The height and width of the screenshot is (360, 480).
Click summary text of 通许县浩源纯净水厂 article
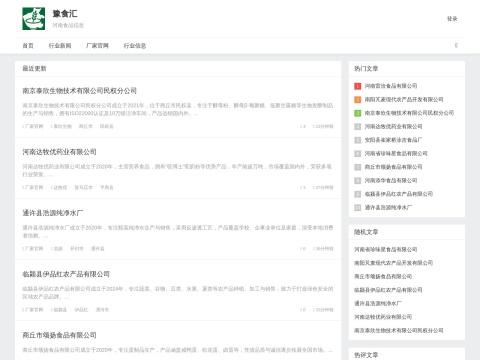[178, 232]
